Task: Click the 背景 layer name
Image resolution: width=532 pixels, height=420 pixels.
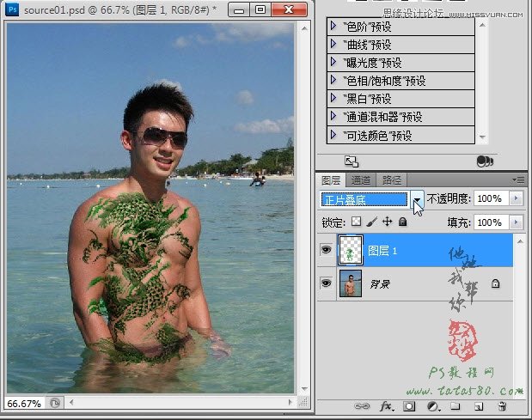Action: coord(380,283)
